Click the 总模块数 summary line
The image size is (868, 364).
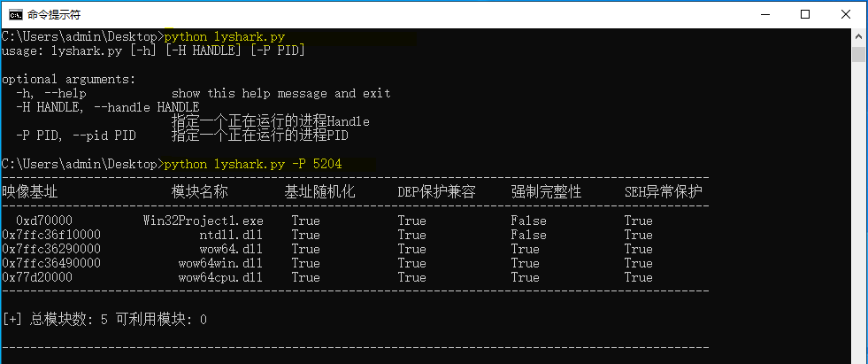tap(104, 320)
